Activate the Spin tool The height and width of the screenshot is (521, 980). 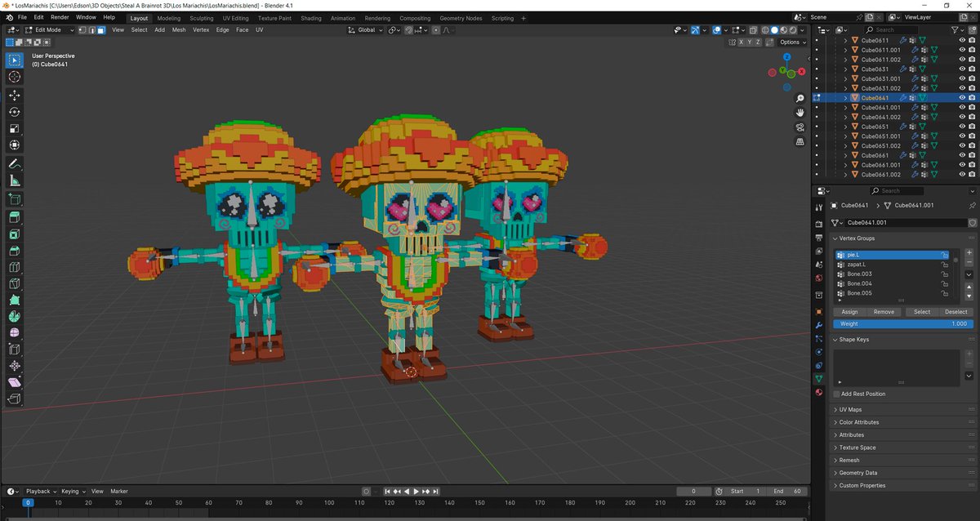pos(15,316)
